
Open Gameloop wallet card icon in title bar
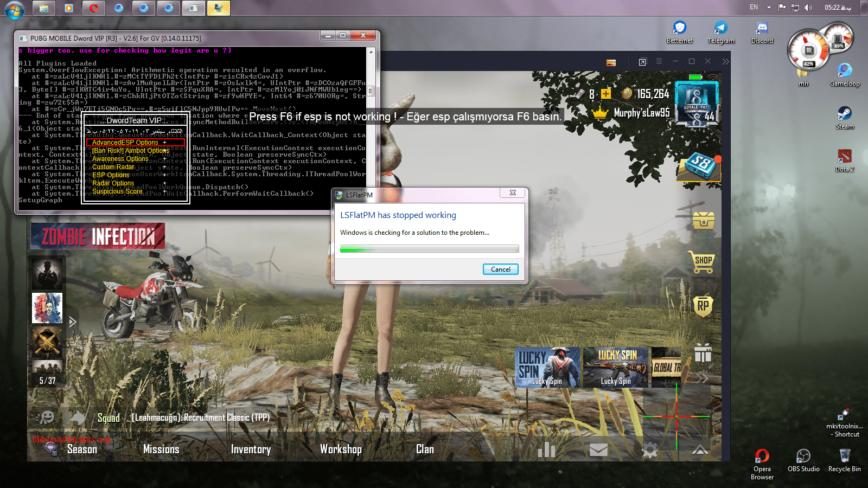coord(611,62)
